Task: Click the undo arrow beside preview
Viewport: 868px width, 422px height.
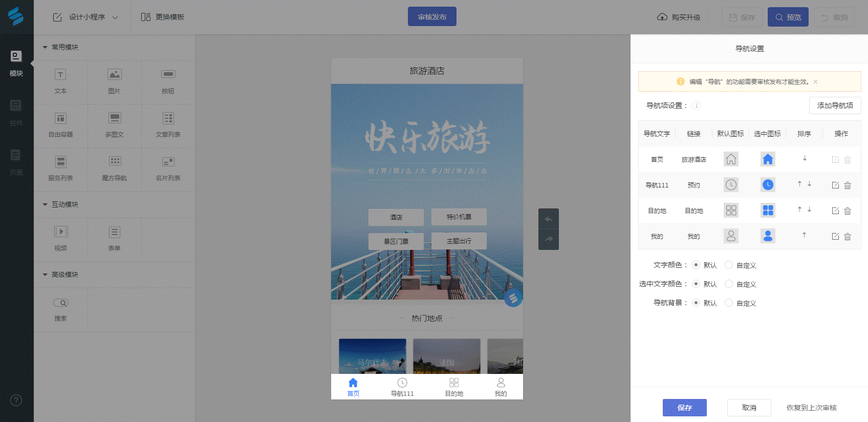Action: tap(549, 219)
